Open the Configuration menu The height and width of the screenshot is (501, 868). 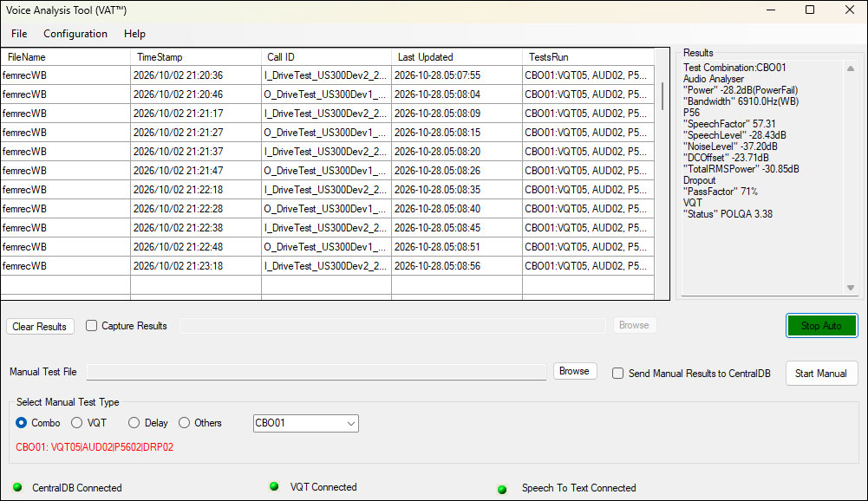click(x=75, y=34)
